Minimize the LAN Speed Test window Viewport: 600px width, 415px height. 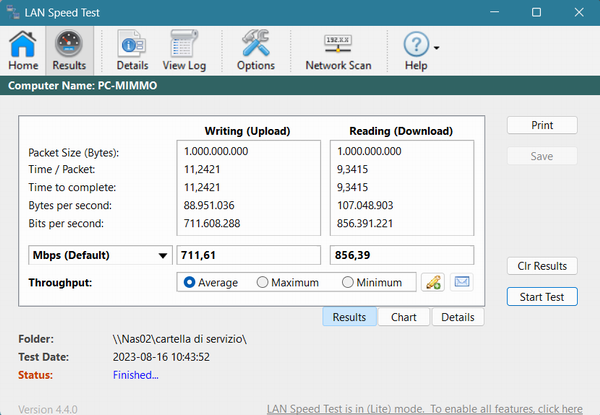pos(494,12)
